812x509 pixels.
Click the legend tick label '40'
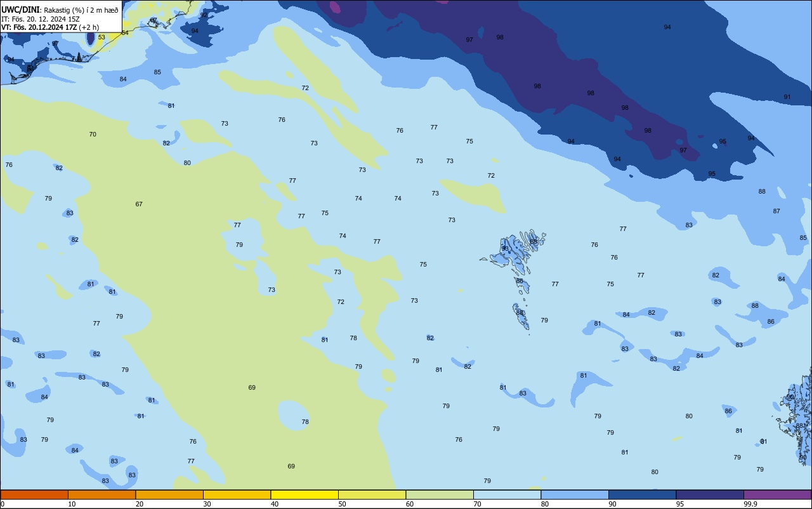pyautogui.click(x=275, y=504)
